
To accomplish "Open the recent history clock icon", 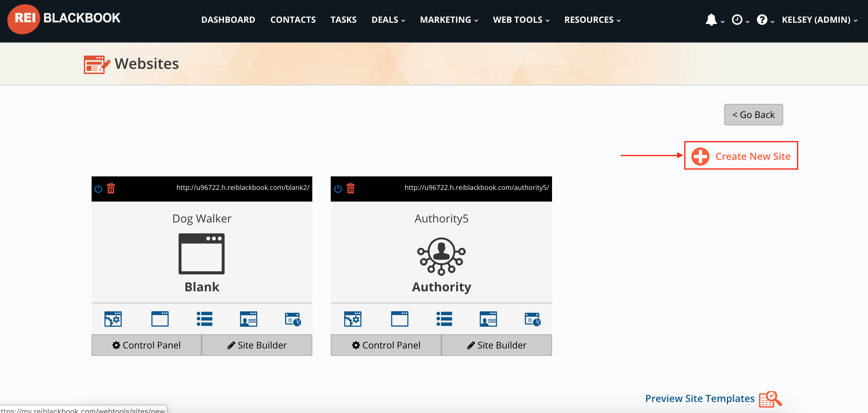I will pyautogui.click(x=737, y=20).
